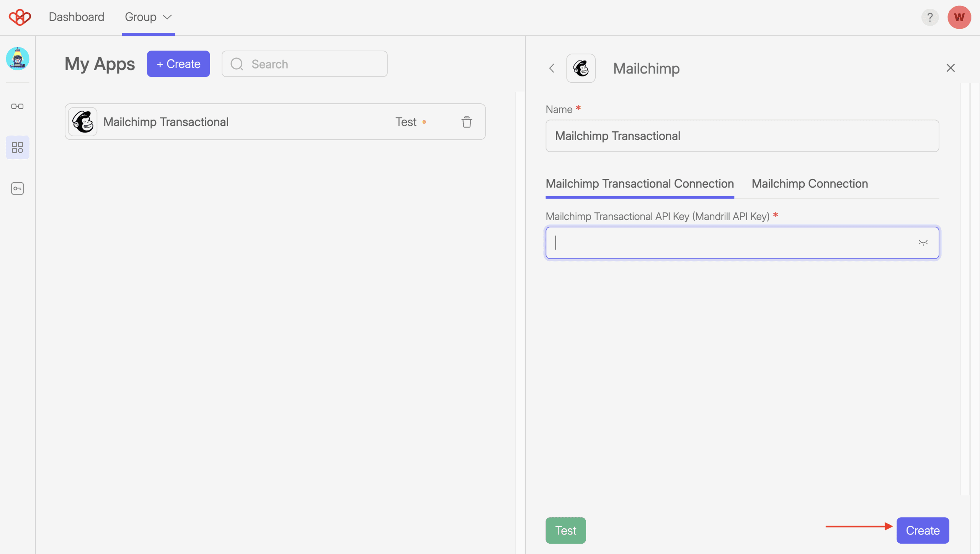
Task: Click the green Test button
Action: tap(565, 530)
